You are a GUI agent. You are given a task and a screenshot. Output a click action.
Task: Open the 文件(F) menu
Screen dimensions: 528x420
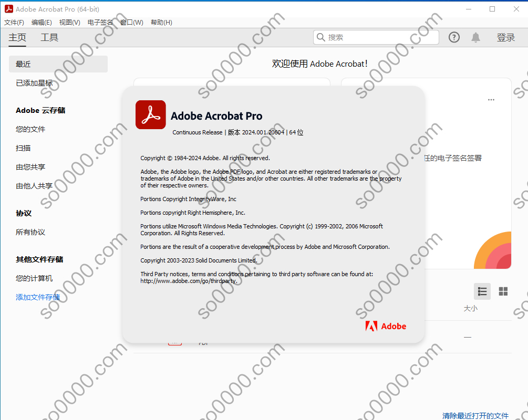tap(14, 23)
